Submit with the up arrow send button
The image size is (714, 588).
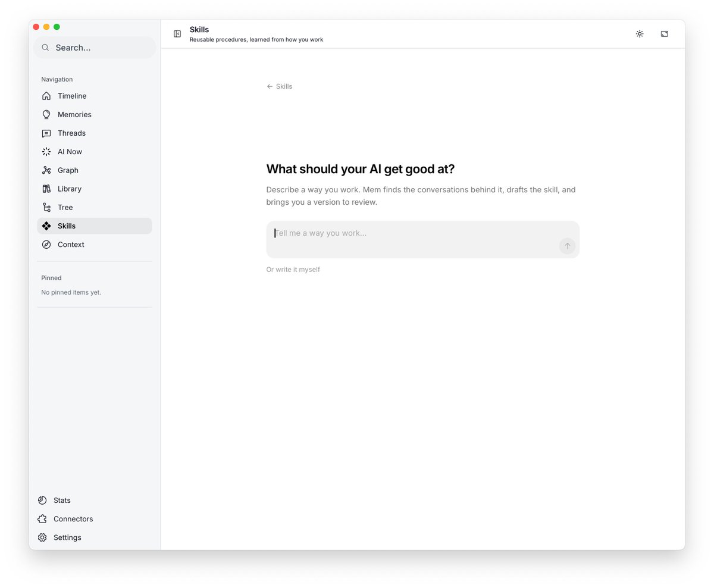(x=567, y=246)
